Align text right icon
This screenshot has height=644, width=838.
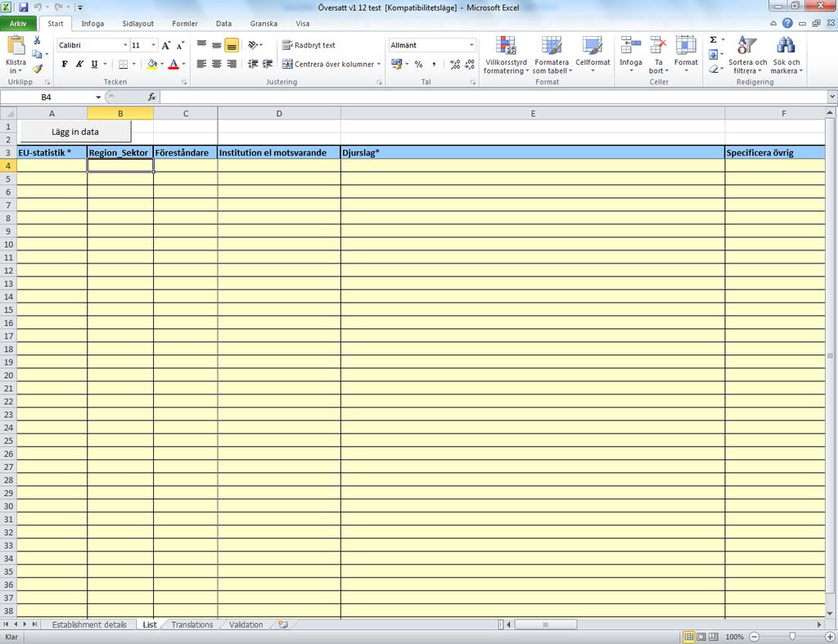[x=232, y=64]
